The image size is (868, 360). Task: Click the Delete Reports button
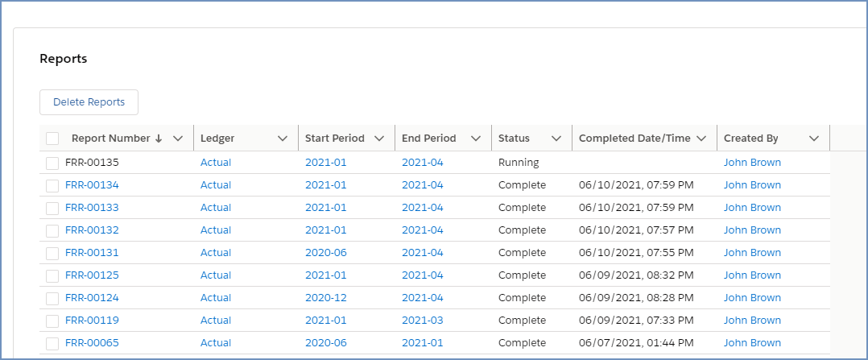89,102
